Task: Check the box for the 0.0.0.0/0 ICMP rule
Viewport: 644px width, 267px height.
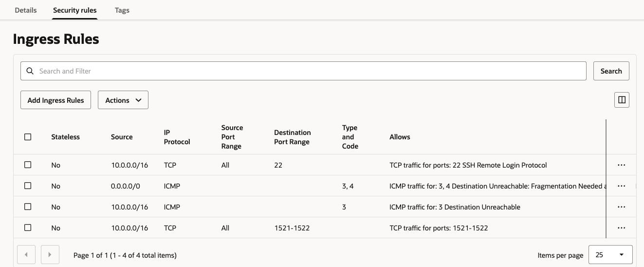Action: [x=28, y=186]
